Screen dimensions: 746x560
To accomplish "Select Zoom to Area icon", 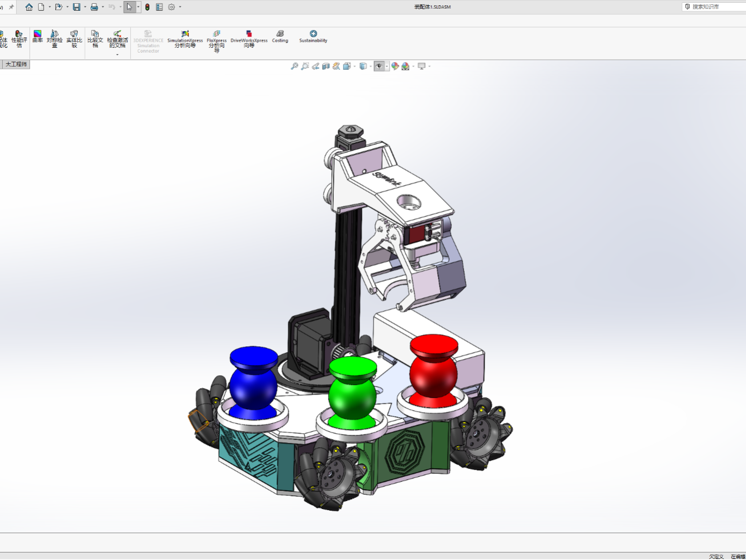I will tap(305, 66).
